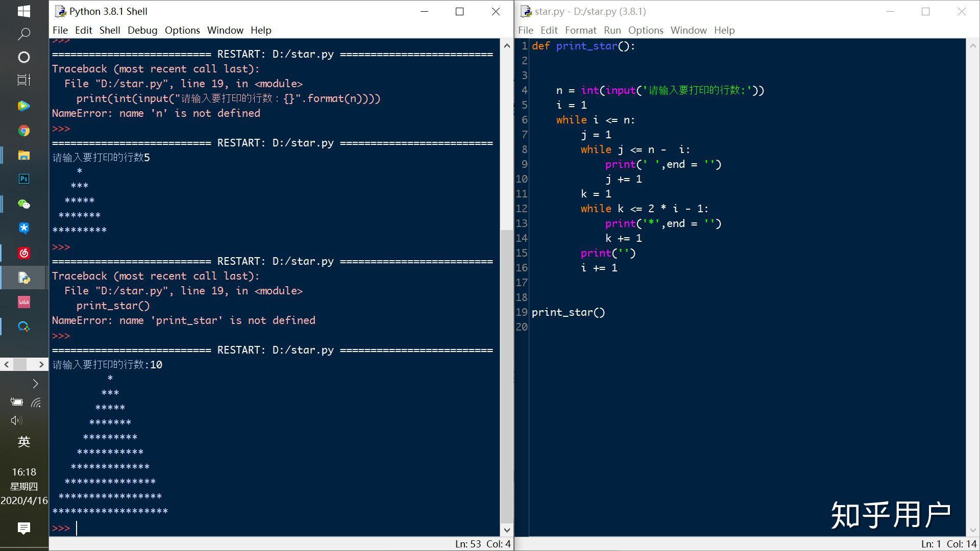This screenshot has width=980, height=551.
Task: Open Help menu in star.py editor
Action: 724,30
